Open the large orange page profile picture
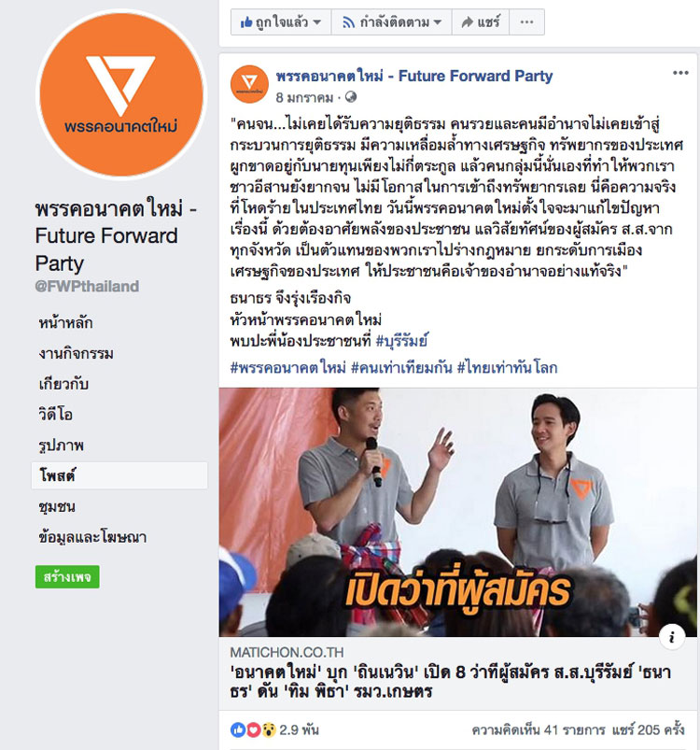This screenshot has width=700, height=750. click(x=121, y=94)
